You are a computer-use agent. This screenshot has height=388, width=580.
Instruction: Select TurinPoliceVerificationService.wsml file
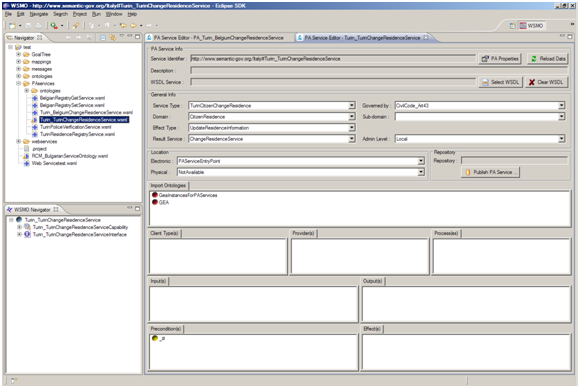(75, 127)
